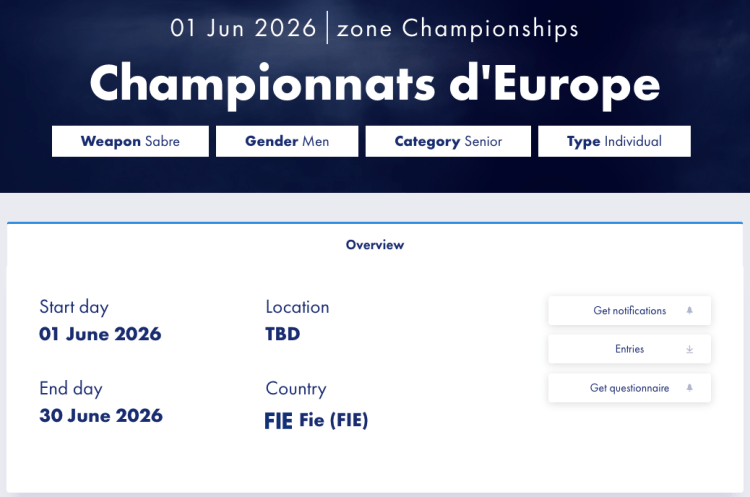Click the Location field label
The height and width of the screenshot is (497, 750).
297,307
